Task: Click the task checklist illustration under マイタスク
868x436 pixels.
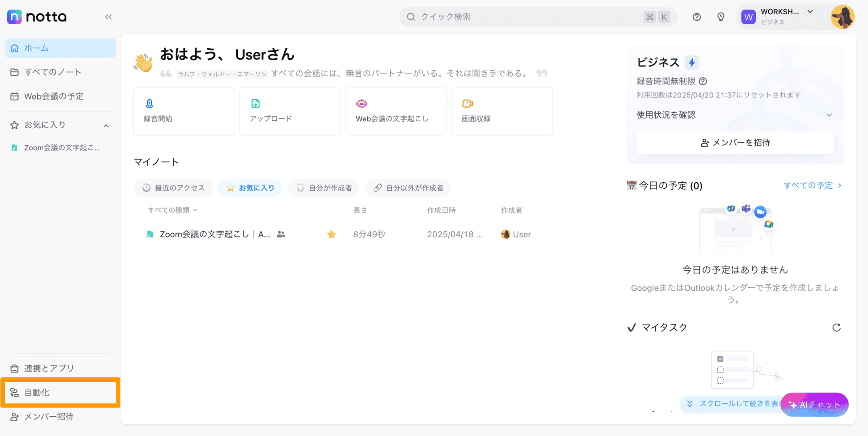Action: (x=746, y=369)
